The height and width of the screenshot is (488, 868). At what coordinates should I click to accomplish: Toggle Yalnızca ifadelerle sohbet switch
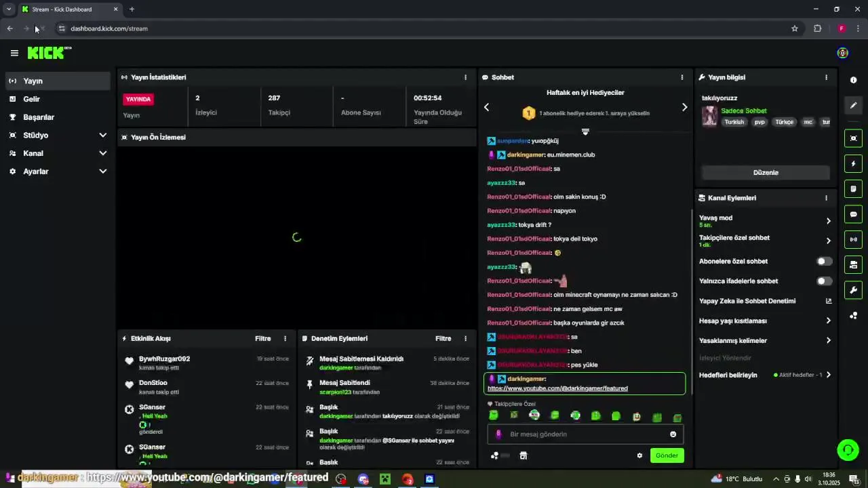tap(824, 281)
